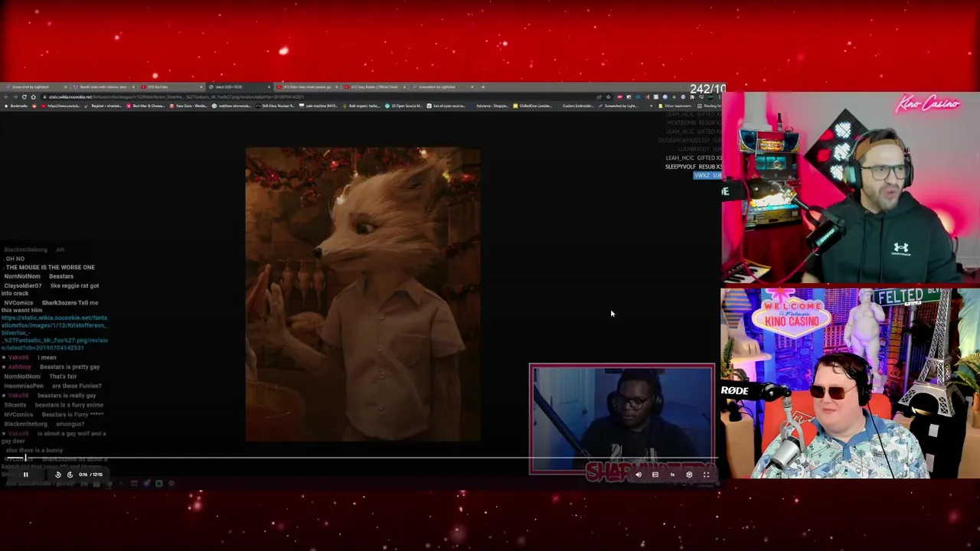The width and height of the screenshot is (980, 551).
Task: Click chat username AshGray
Action: pyautogui.click(x=20, y=367)
